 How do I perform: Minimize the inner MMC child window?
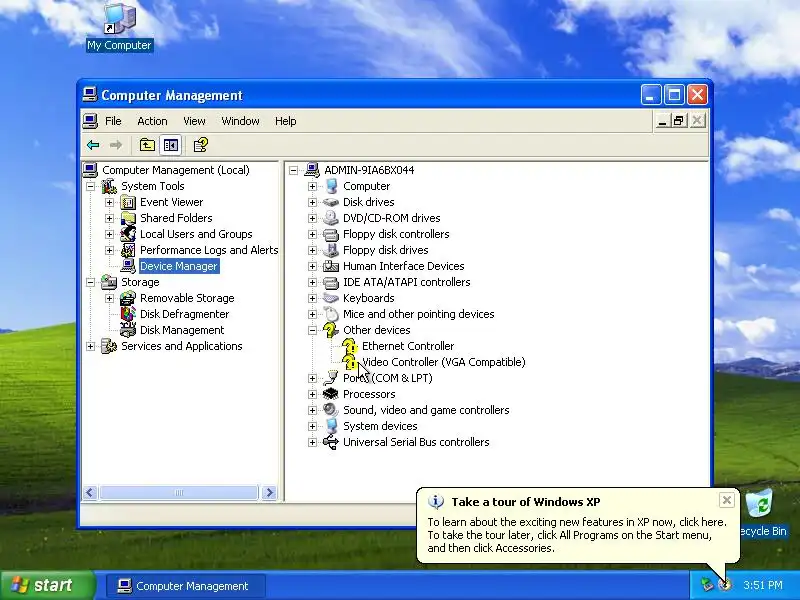[662, 121]
